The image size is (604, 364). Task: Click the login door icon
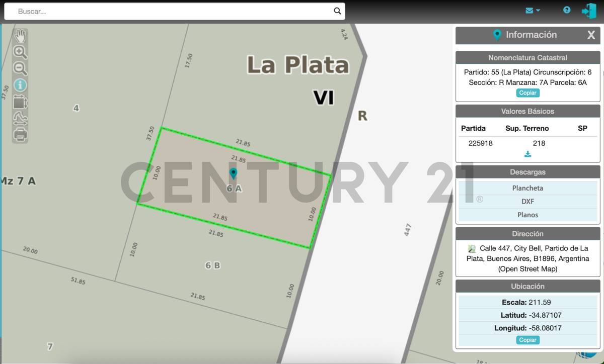click(588, 11)
